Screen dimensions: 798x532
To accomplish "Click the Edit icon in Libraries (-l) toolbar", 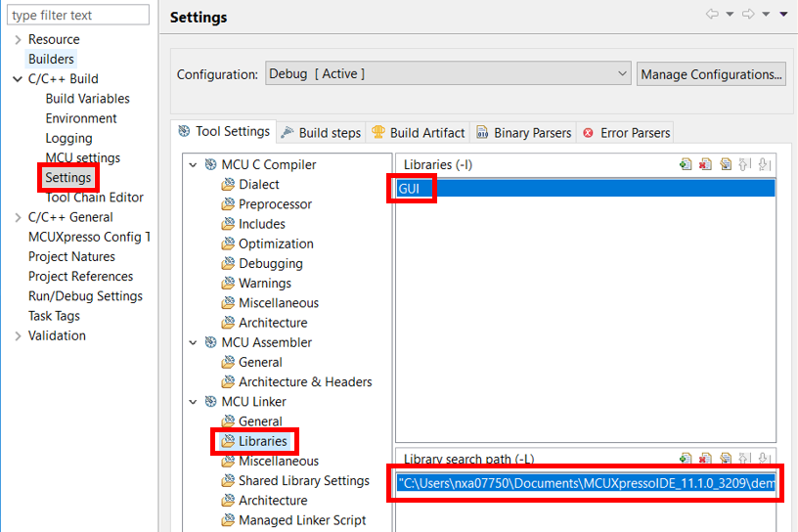I will coord(725,164).
